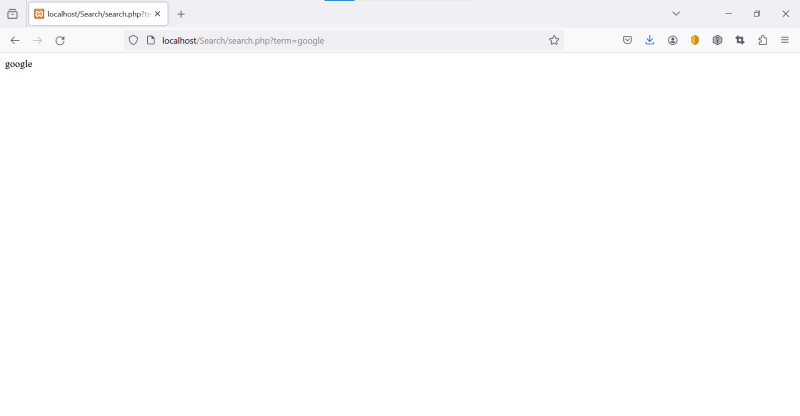This screenshot has width=800, height=416.
Task: Activate the crop screenshot extension
Action: point(740,40)
